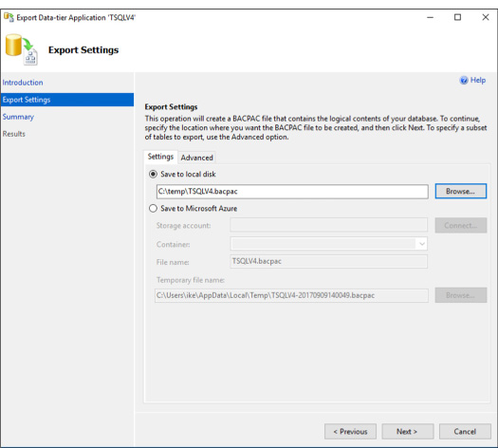Cancel the export wizard
This screenshot has width=498, height=448.
(x=465, y=432)
